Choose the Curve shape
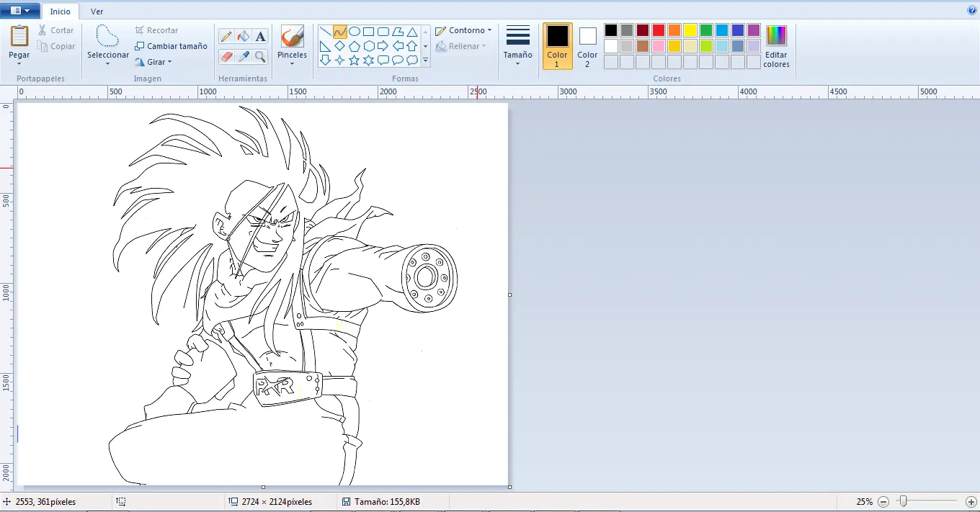This screenshot has width=980, height=512. coord(340,32)
